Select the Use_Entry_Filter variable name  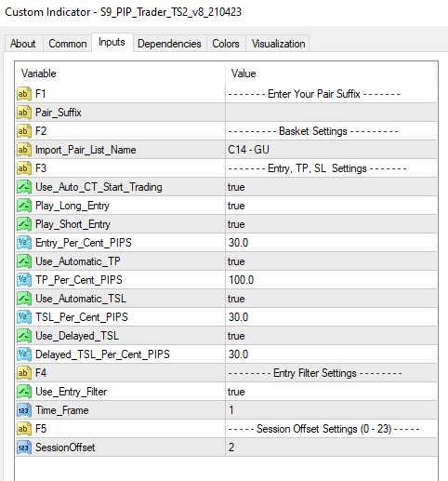[x=71, y=392]
